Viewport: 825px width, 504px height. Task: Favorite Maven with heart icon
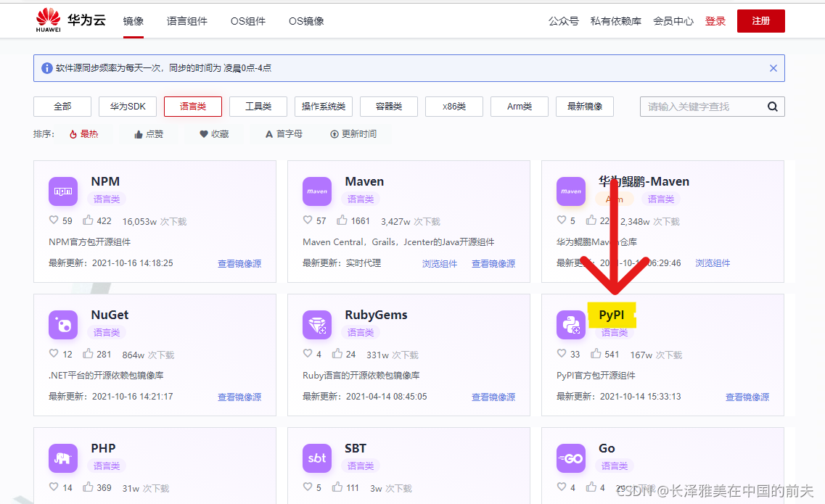[308, 220]
